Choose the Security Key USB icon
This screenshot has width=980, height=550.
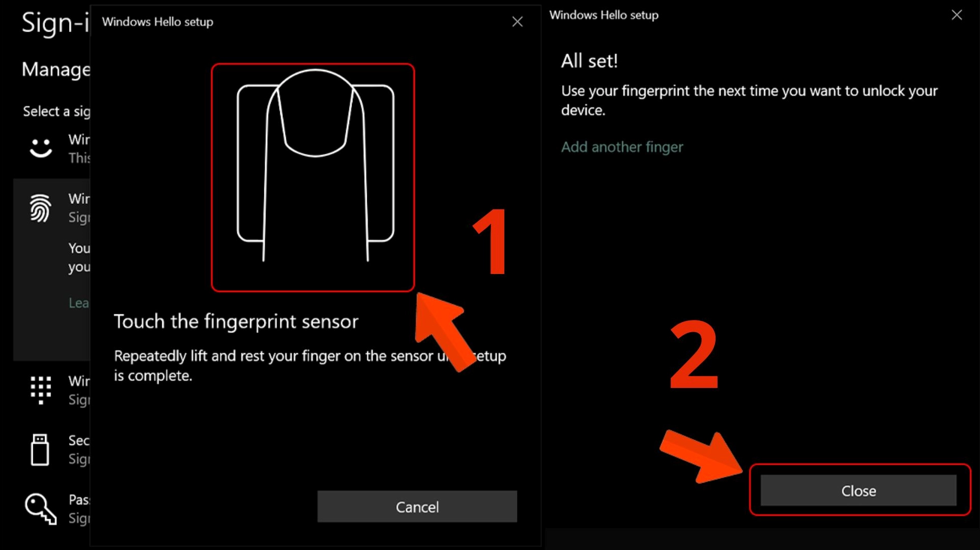[x=40, y=450]
